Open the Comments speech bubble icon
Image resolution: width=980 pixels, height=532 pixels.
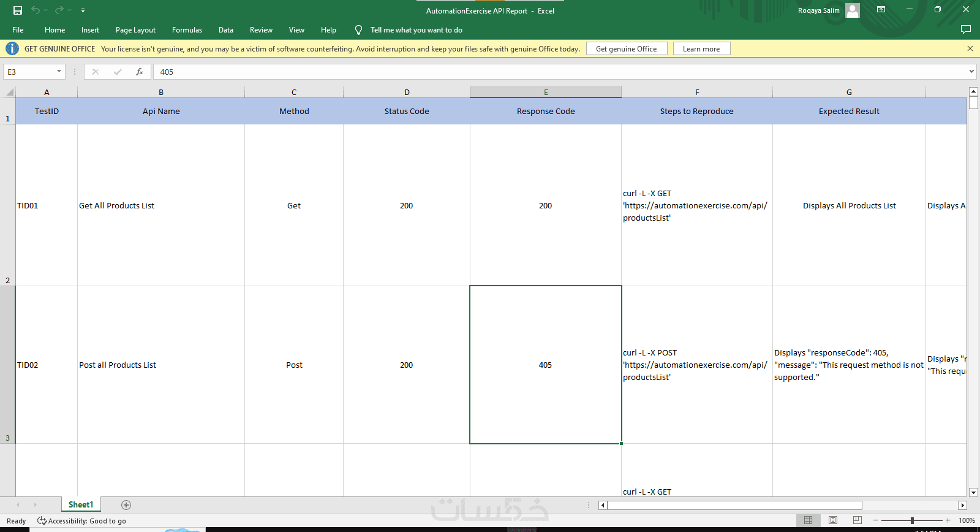click(966, 29)
